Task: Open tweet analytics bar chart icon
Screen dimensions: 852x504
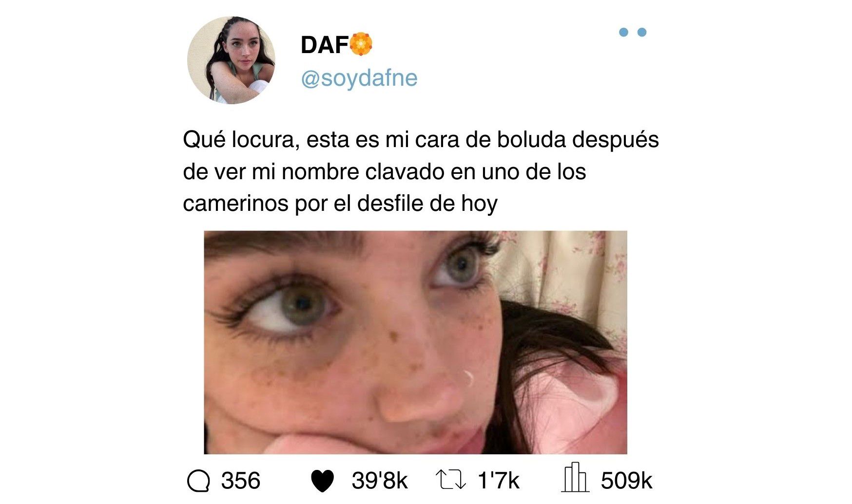Action: coord(575,477)
